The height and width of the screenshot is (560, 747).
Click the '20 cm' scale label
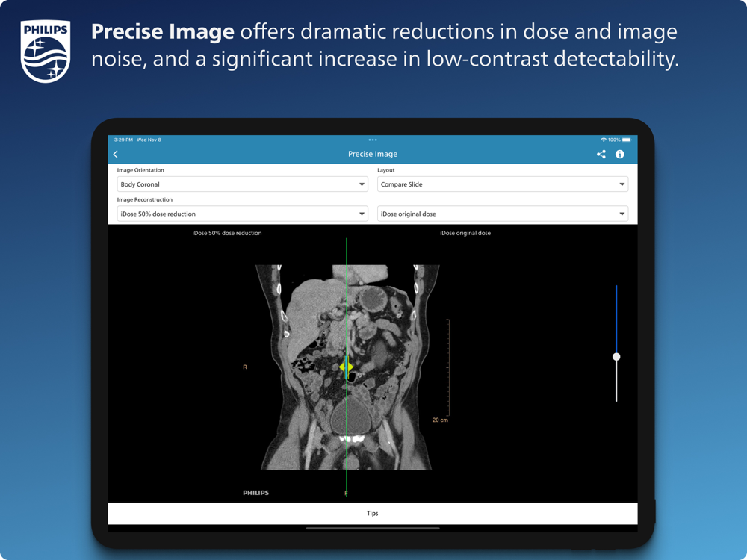pyautogui.click(x=440, y=420)
